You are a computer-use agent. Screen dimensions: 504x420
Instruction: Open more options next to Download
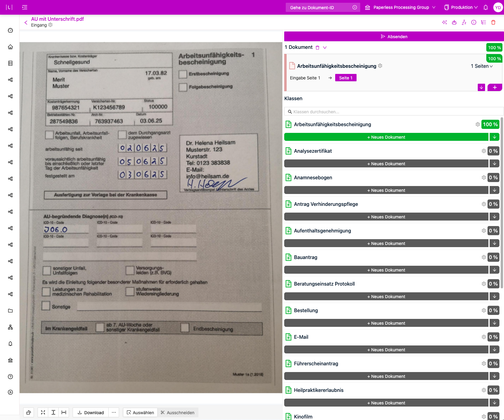114,412
